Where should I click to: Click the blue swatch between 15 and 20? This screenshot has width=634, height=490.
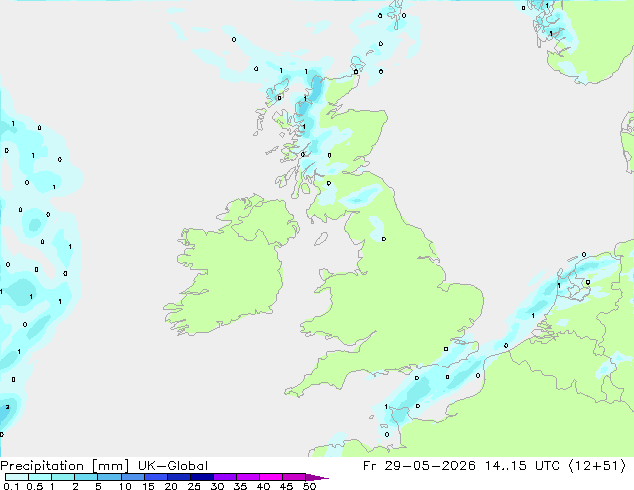coord(156,477)
